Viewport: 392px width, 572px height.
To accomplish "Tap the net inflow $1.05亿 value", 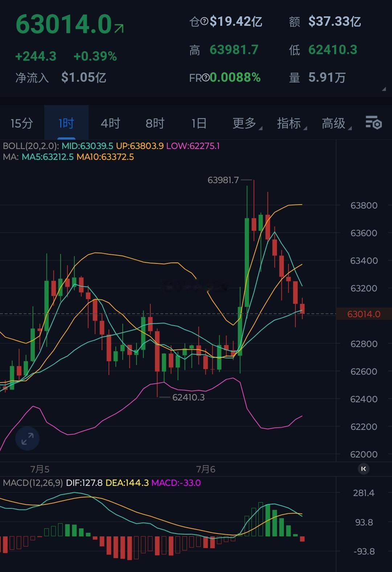I will click(x=84, y=77).
